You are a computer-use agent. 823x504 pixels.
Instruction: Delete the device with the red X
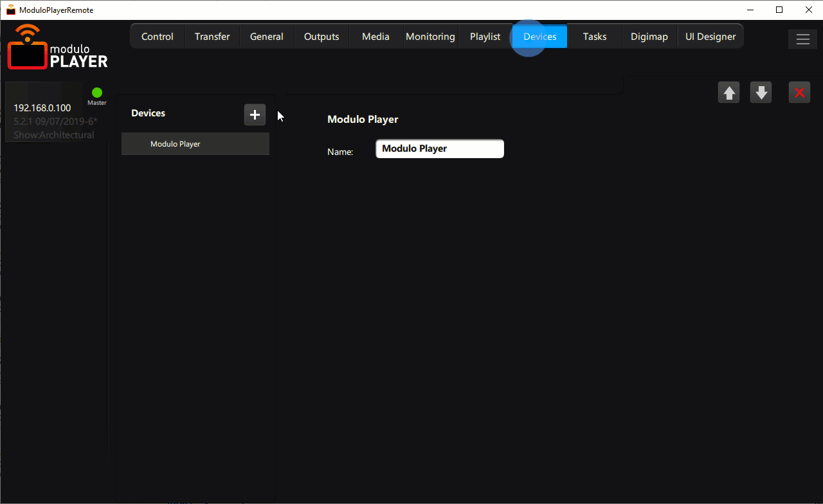coord(799,93)
